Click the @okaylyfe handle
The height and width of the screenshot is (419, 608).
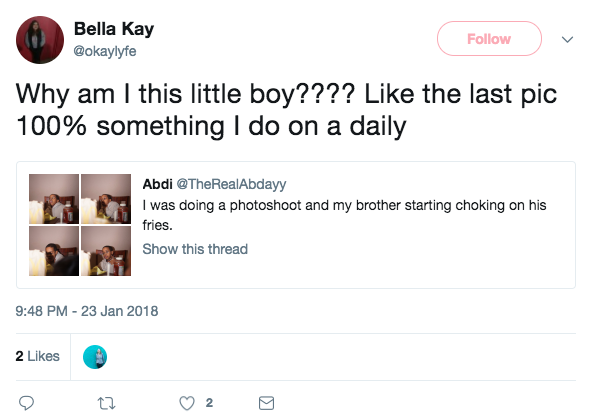[110, 49]
